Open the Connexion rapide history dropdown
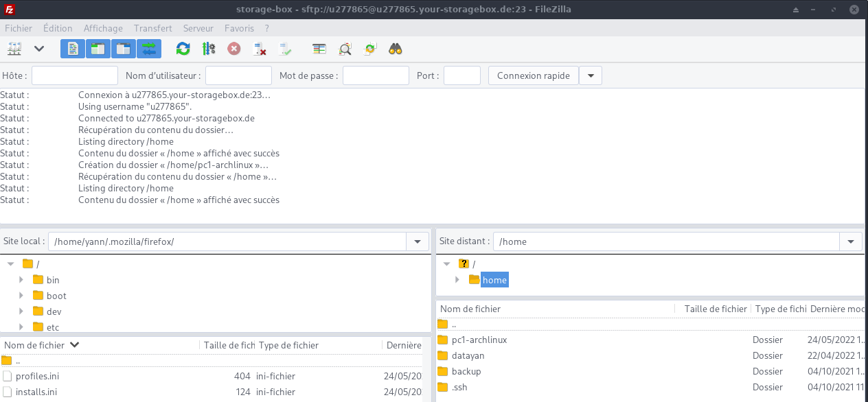Viewport: 868px width, 402px height. click(591, 75)
